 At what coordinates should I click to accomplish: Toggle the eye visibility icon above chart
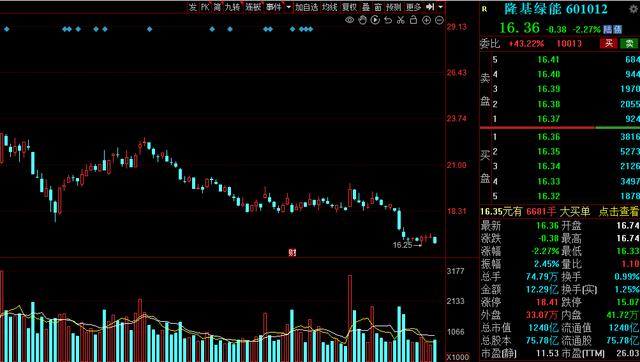tap(349, 20)
